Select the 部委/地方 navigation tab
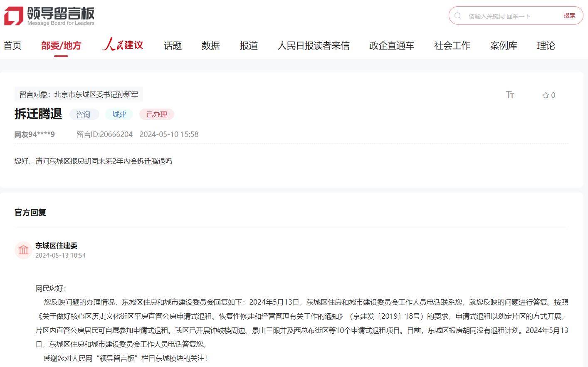The width and height of the screenshot is (588, 367). 61,46
